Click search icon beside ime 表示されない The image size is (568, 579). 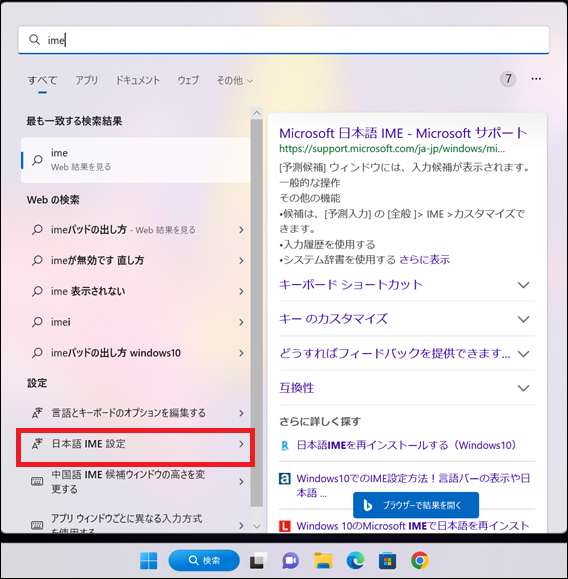point(37,291)
